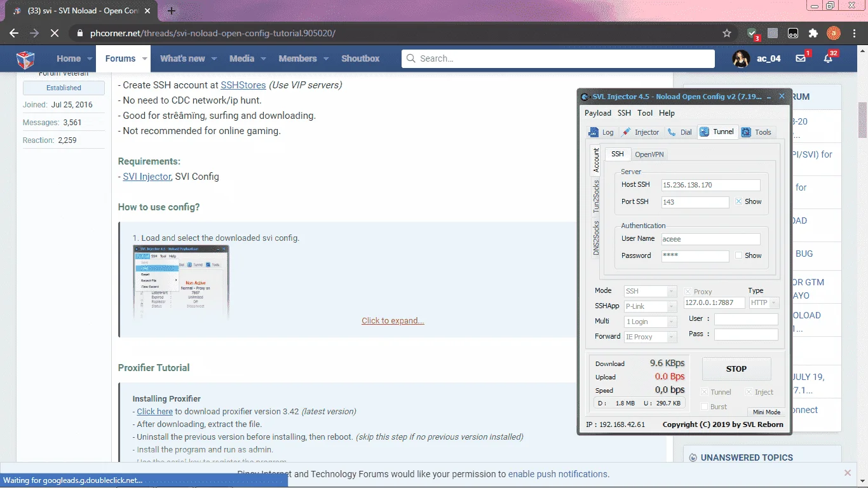The width and height of the screenshot is (868, 488).
Task: Go back to the previous browser page
Action: pyautogui.click(x=14, y=33)
